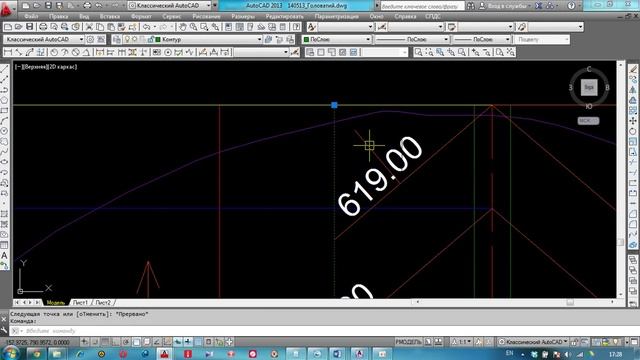Select the Multiline Text tool A
Screen dimensions: 640x360
[4, 256]
